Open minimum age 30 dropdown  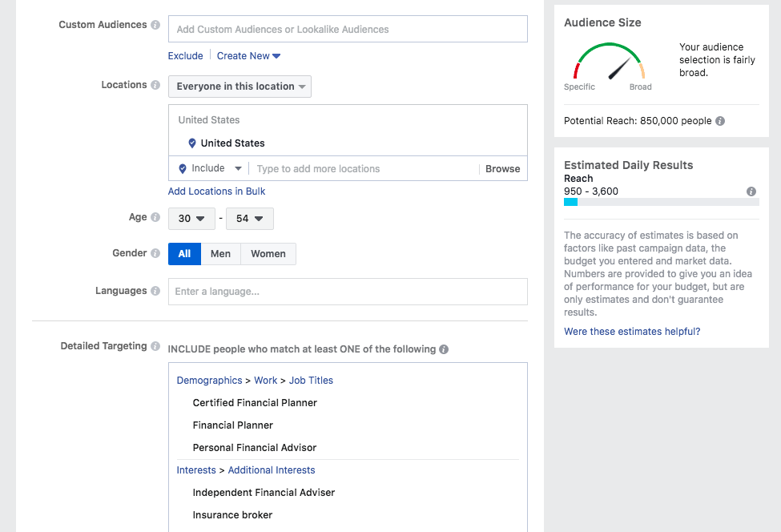coord(191,219)
